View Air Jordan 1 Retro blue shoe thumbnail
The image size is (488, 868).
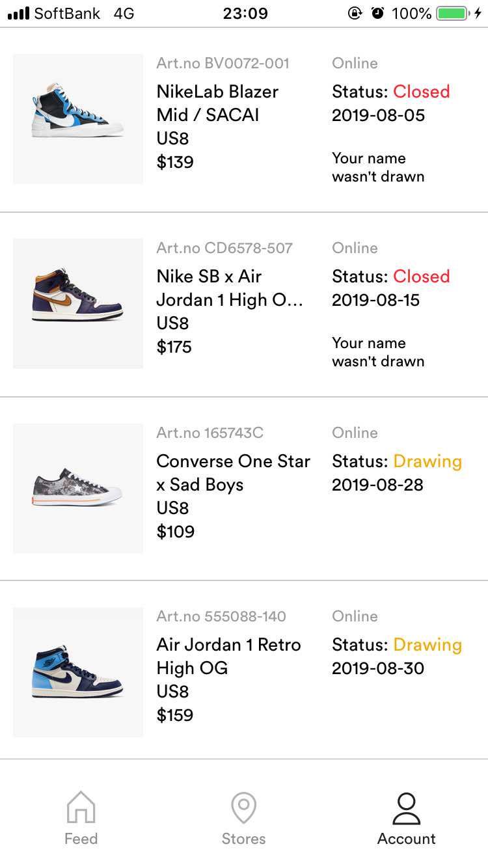78,672
